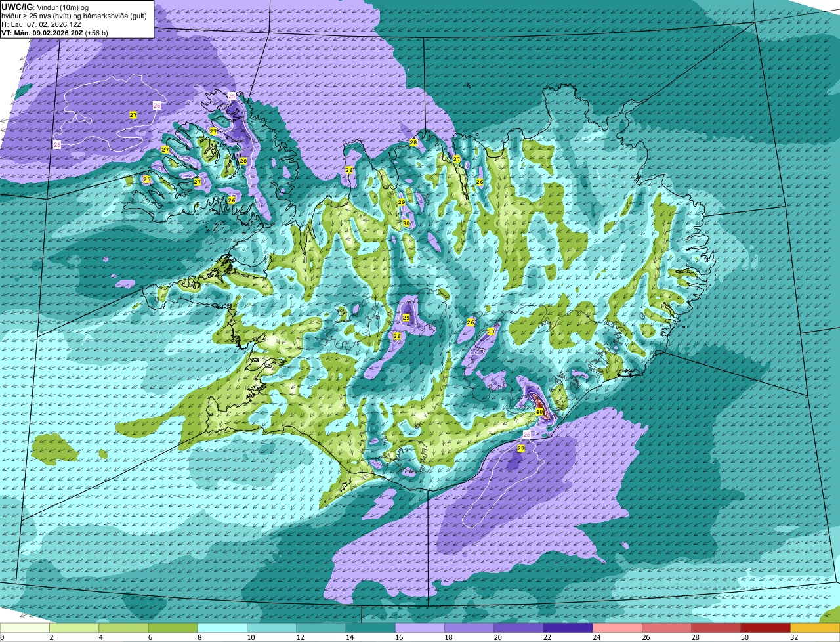Select the 8–10 m/s pale cyan legend swatch
Viewport: 840px width, 642px height.
coord(222,628)
